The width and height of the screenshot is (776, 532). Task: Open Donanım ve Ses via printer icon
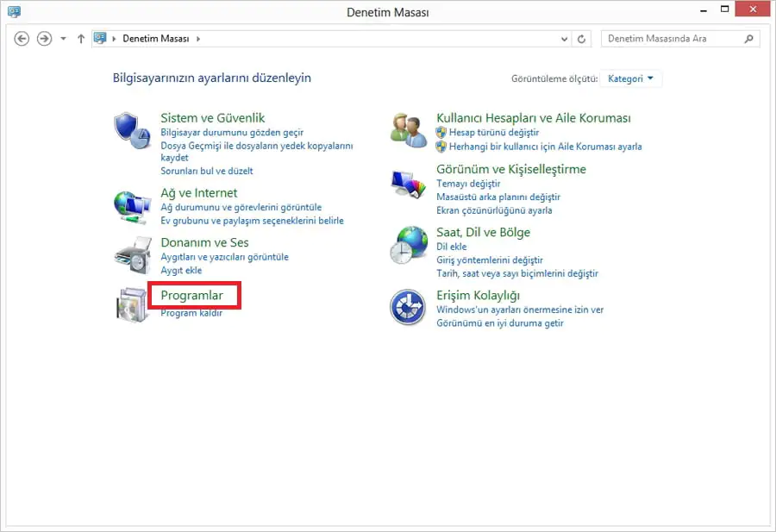pos(131,254)
